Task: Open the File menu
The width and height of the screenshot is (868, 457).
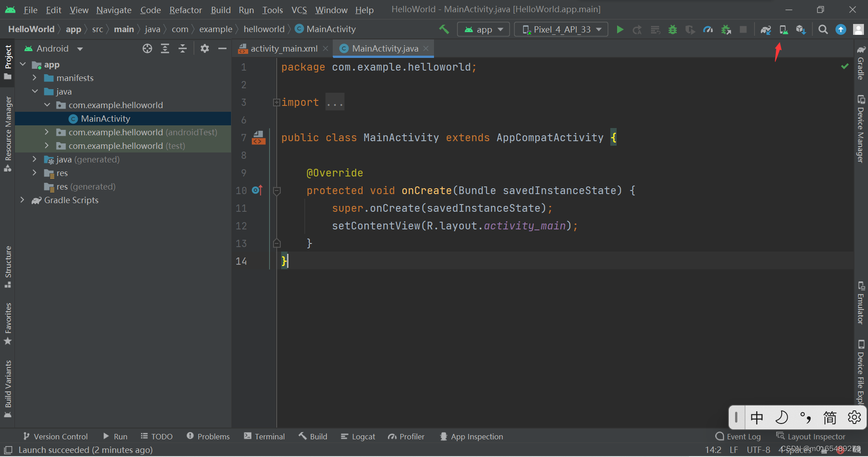Action: (x=30, y=10)
